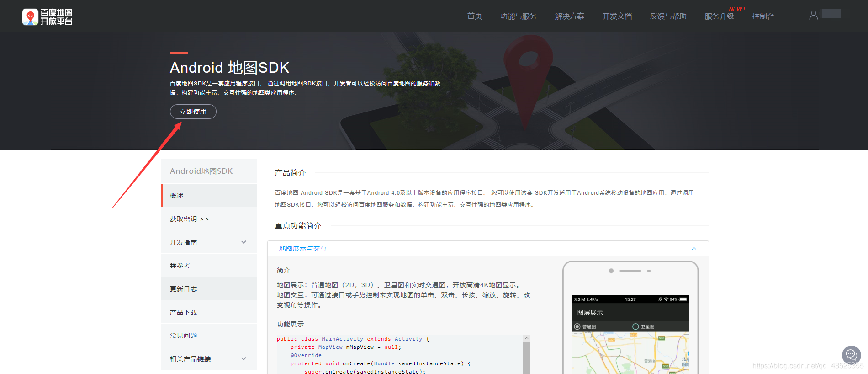Open 解决方案 menu
The height and width of the screenshot is (374, 868).
tap(569, 16)
